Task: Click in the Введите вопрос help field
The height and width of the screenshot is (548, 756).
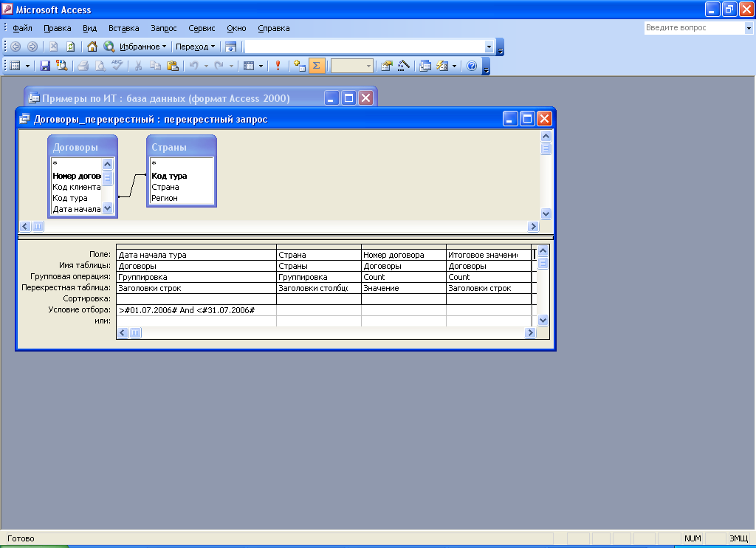Action: tap(694, 28)
